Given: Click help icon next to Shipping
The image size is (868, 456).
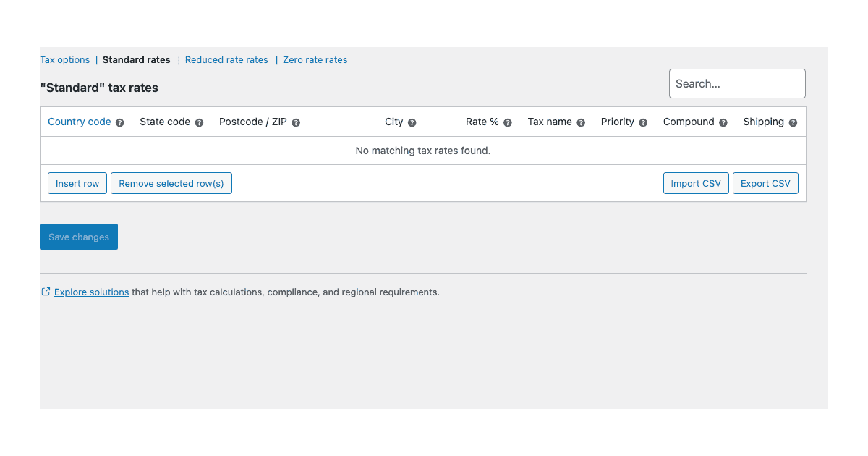Looking at the screenshot, I should pos(793,123).
